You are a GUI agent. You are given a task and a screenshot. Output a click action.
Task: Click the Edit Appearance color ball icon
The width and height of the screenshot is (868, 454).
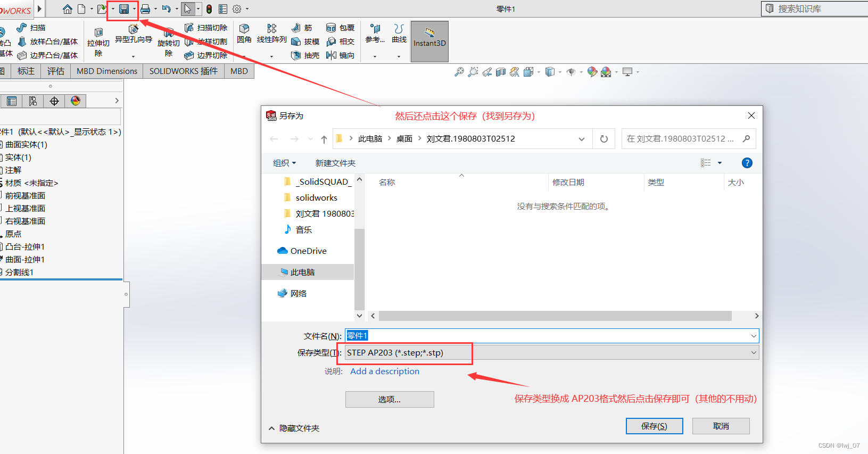click(592, 72)
